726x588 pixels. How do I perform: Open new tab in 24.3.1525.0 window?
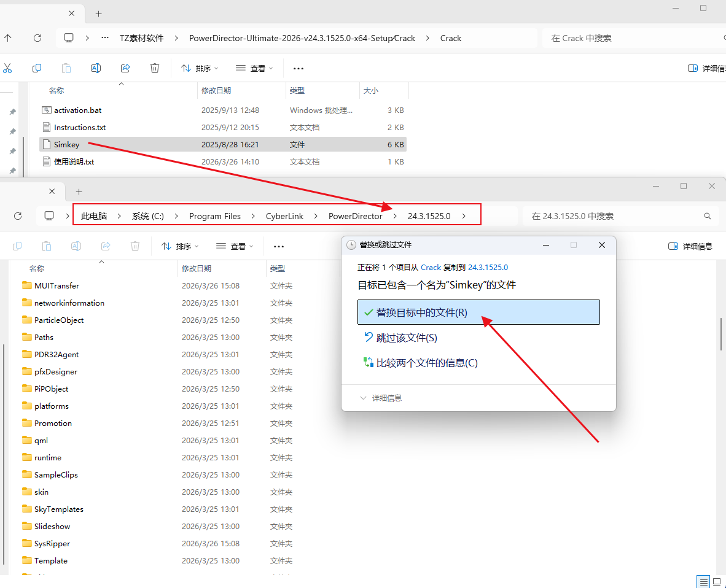pos(79,191)
